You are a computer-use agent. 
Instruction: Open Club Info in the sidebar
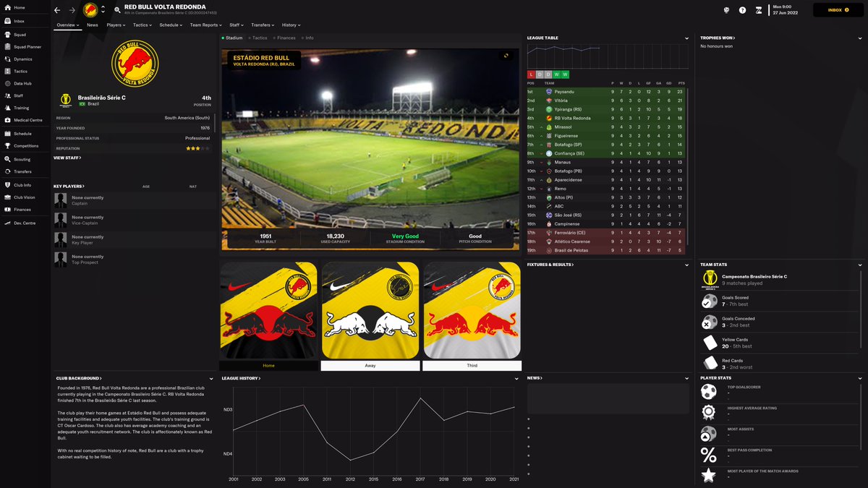22,185
